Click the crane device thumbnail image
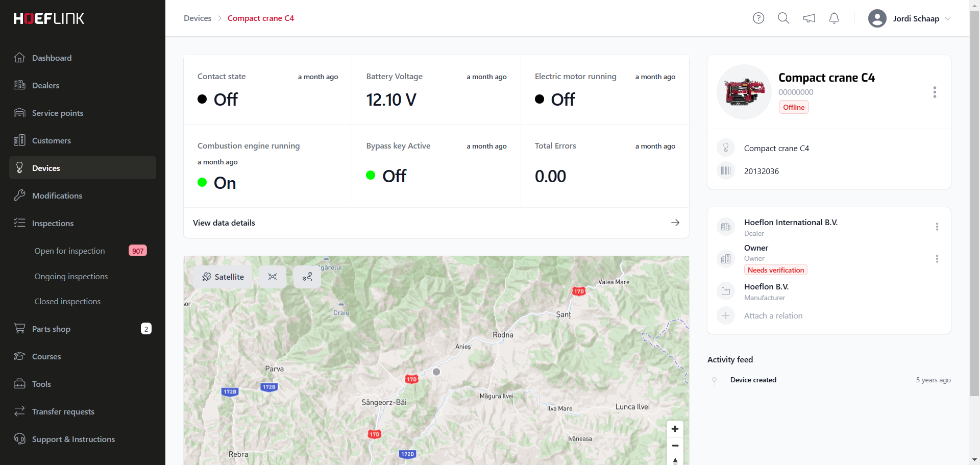This screenshot has width=980, height=465. click(x=744, y=92)
